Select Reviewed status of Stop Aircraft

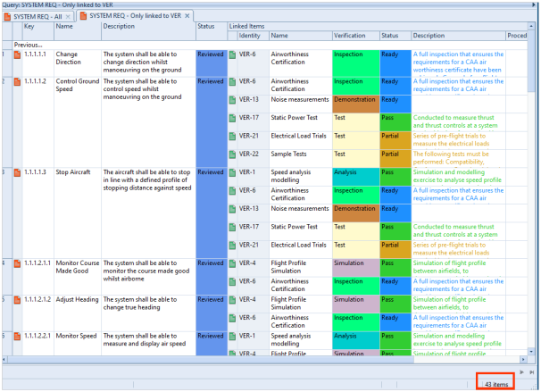pos(212,213)
